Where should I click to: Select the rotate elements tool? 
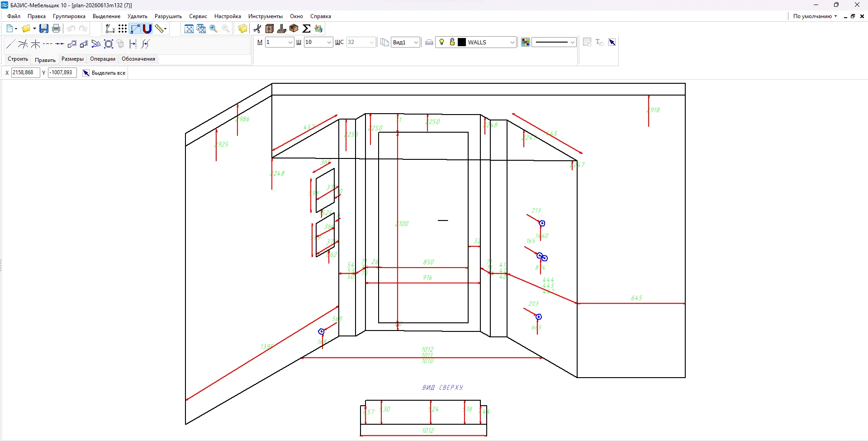coord(96,44)
